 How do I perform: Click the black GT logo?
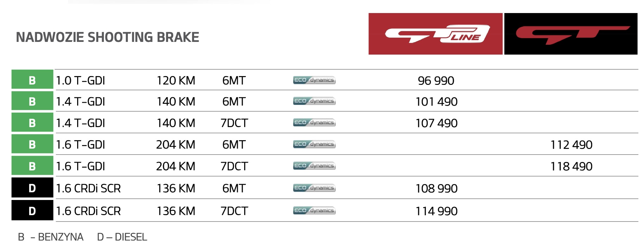(571, 34)
